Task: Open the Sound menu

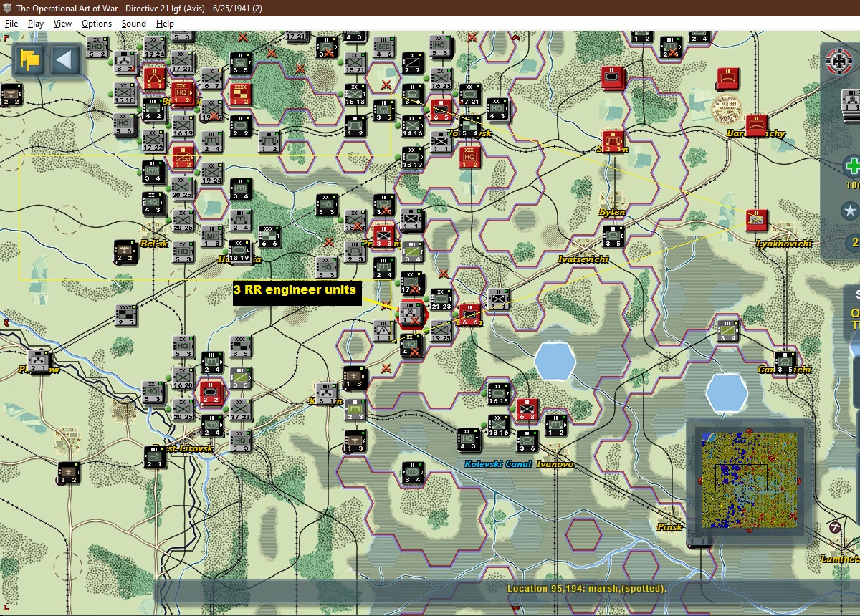Action: point(134,24)
